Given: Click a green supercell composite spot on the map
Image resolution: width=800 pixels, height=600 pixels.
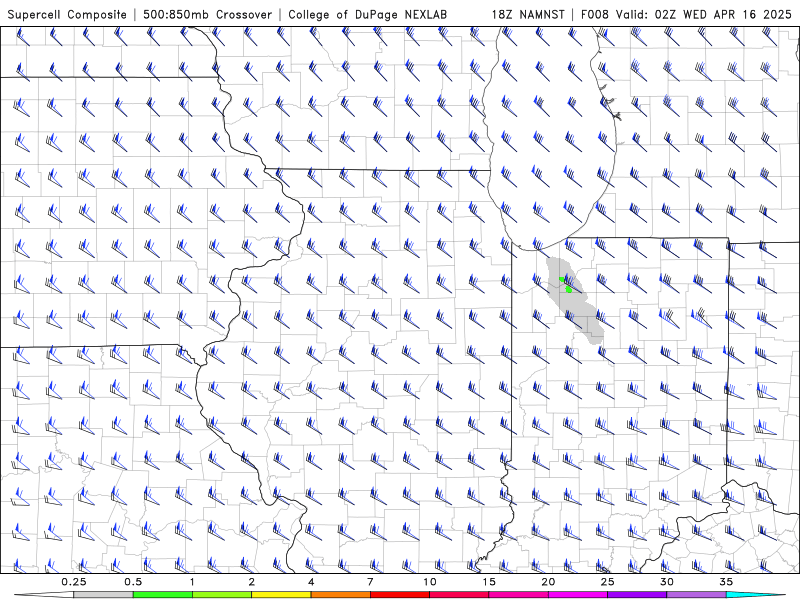Looking at the screenshot, I should point(568,290).
